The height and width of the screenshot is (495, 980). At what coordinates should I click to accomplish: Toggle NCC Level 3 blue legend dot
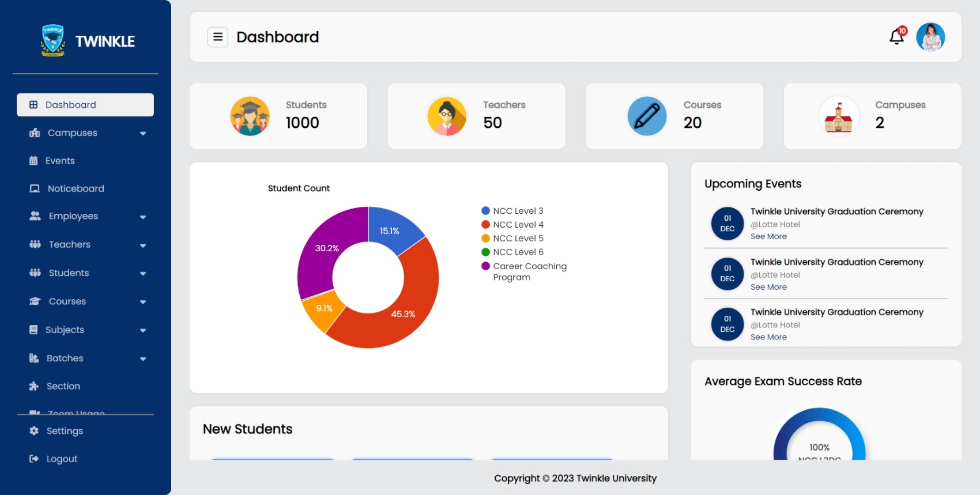click(x=485, y=211)
